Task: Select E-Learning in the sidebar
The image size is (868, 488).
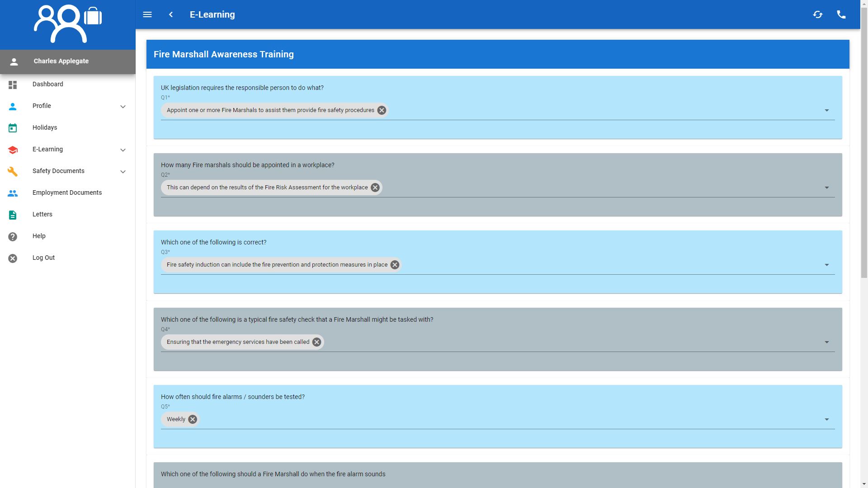Action: coord(68,149)
